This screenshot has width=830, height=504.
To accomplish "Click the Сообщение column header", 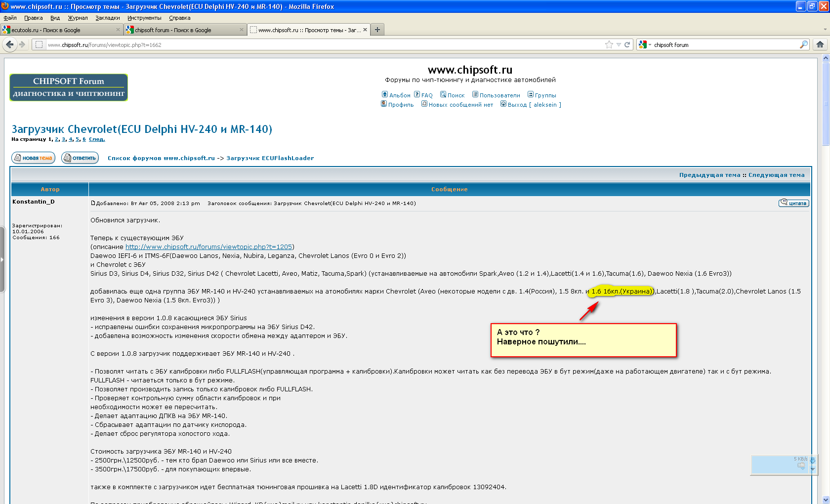I will [450, 189].
